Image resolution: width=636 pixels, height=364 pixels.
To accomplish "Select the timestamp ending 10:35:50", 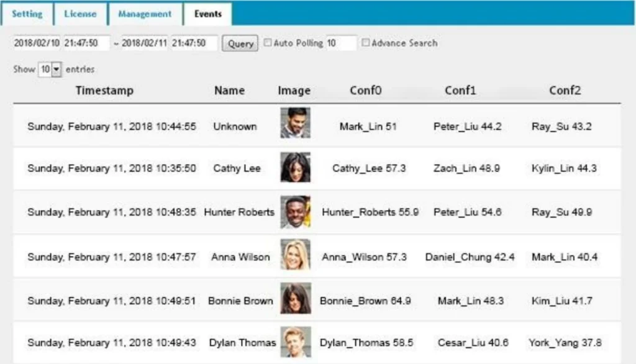I will (x=112, y=168).
